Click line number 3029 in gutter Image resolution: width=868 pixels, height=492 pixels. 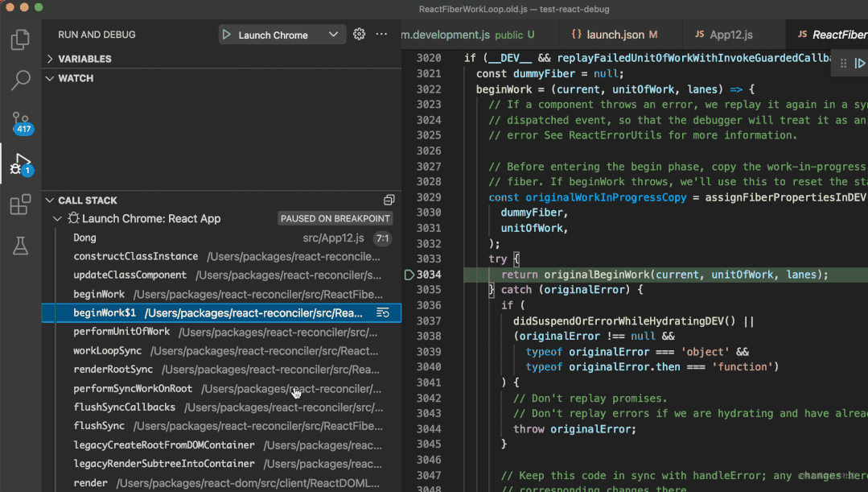click(429, 197)
